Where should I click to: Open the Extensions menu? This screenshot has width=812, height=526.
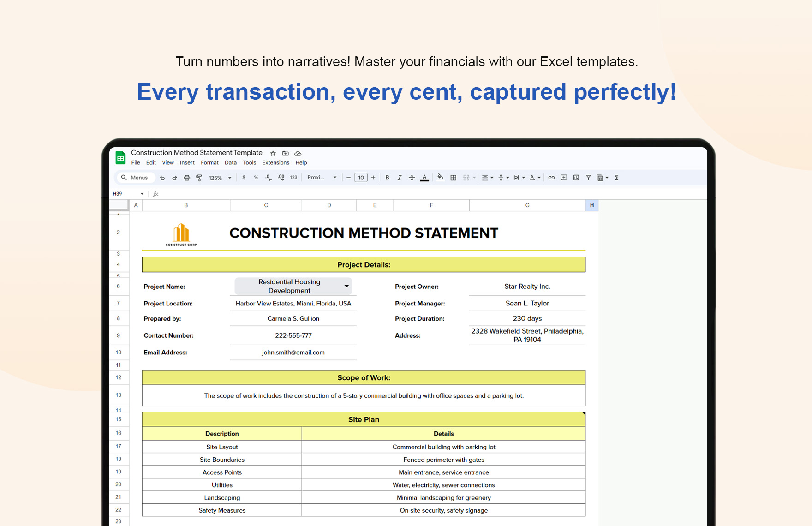tap(276, 163)
